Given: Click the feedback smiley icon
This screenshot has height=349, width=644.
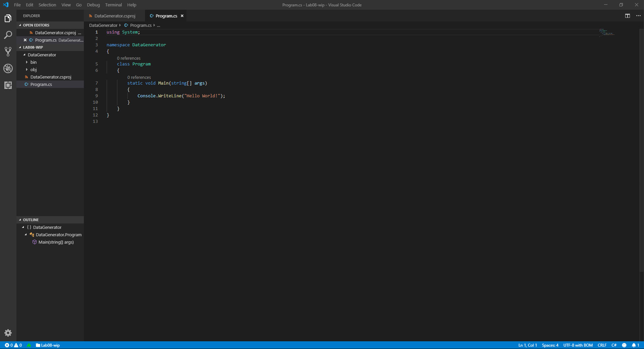Looking at the screenshot, I should pos(624,345).
